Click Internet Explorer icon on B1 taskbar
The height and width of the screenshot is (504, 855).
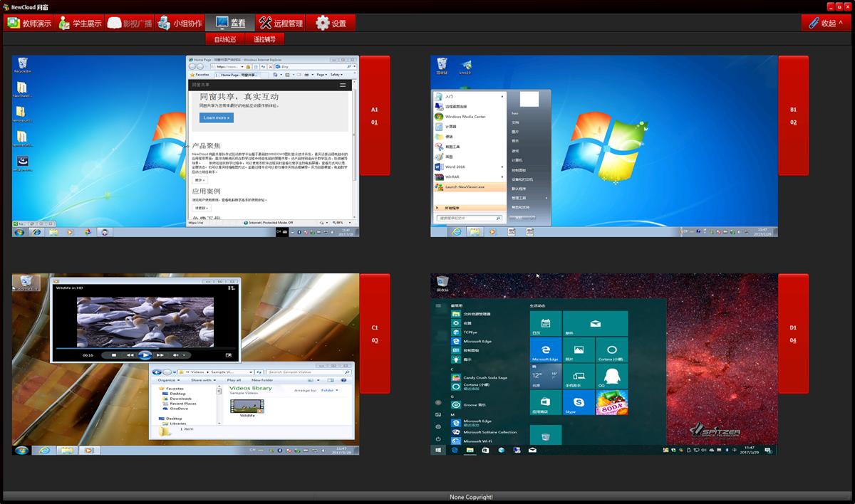click(456, 232)
